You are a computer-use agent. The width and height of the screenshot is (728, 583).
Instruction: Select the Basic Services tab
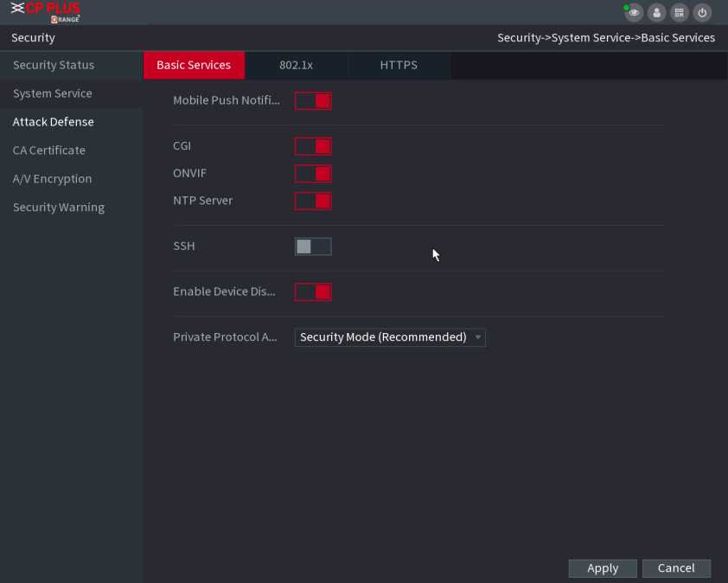click(194, 65)
